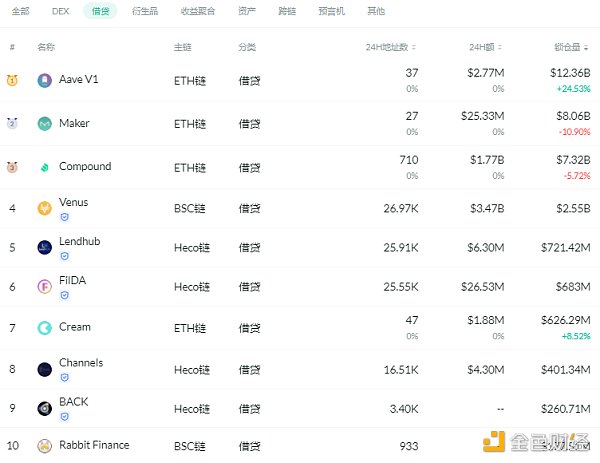600x463 pixels.
Task: Open the 预言机 tab
Action: (x=333, y=11)
